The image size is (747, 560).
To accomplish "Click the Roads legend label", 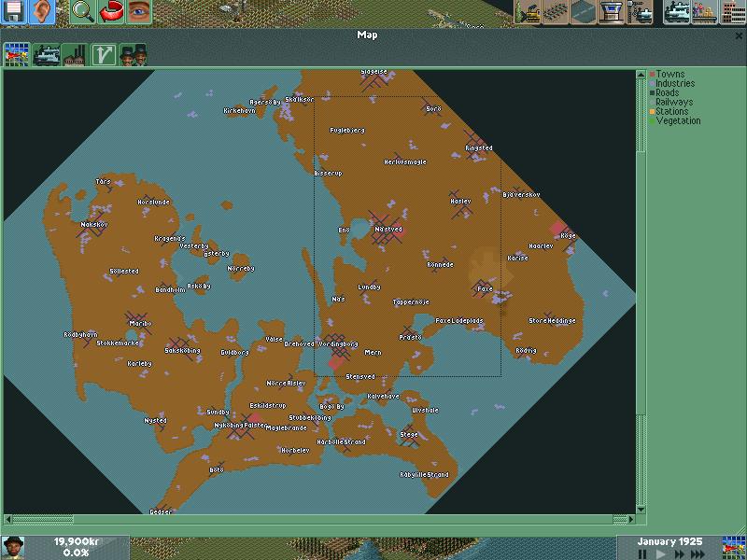I will pos(668,92).
